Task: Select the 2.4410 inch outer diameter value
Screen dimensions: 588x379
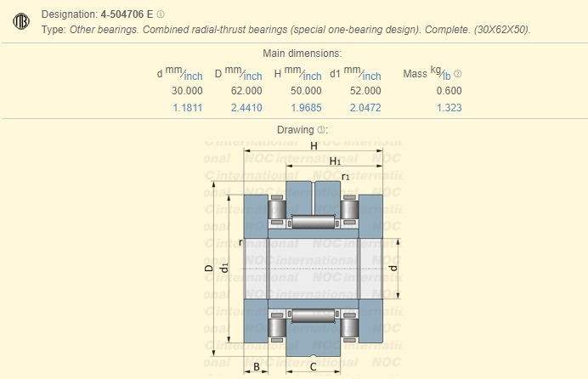Action: coord(246,108)
